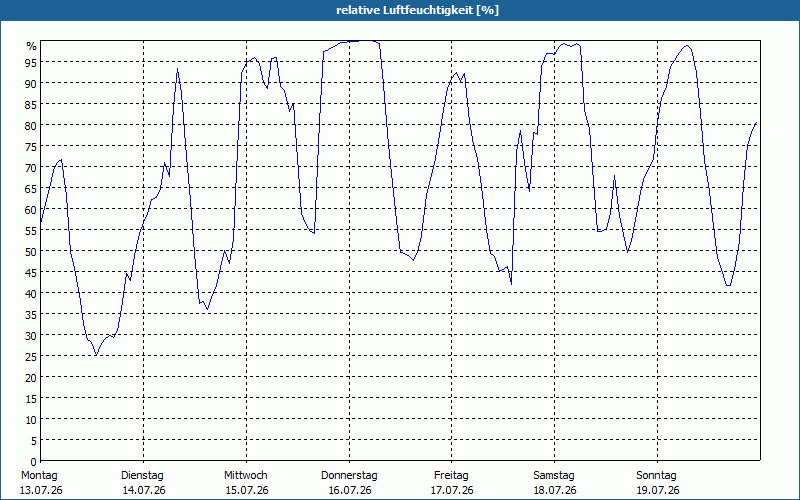Click the 'relative Luftfeuchtigkeit [%]' chart title
Screen dimensions: 800x500
(x=417, y=10)
